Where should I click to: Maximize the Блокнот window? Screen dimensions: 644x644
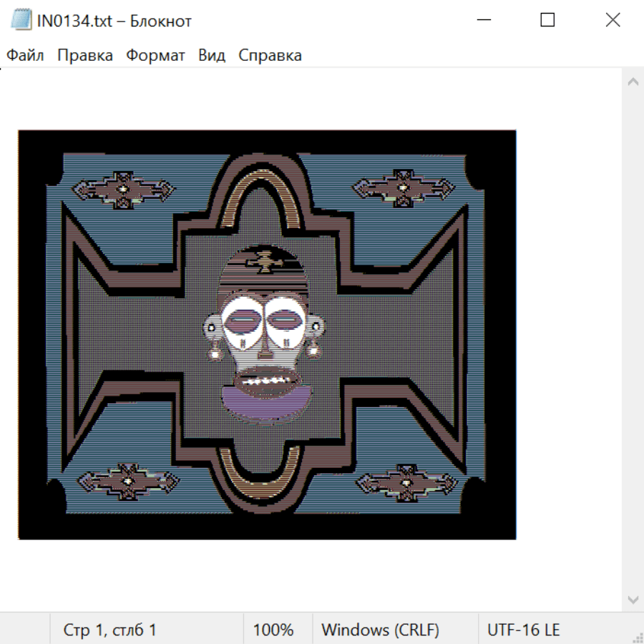547,21
